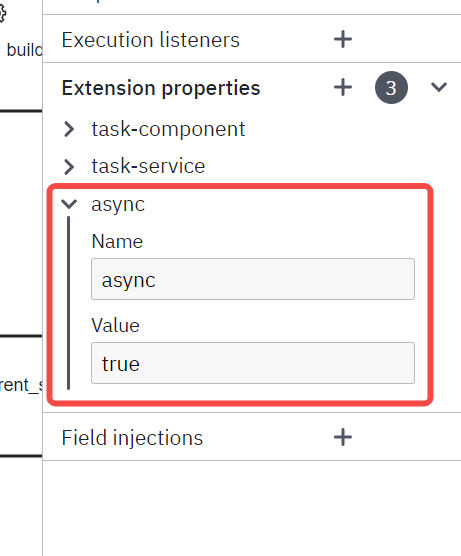Viewport: 461px width, 556px height.
Task: Collapse the async property entry
Action: (x=69, y=204)
